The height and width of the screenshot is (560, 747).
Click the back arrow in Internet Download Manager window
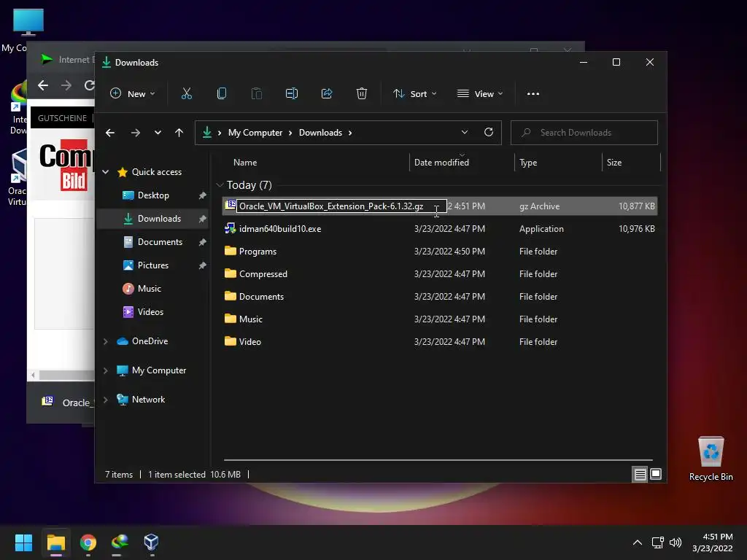[43, 85]
